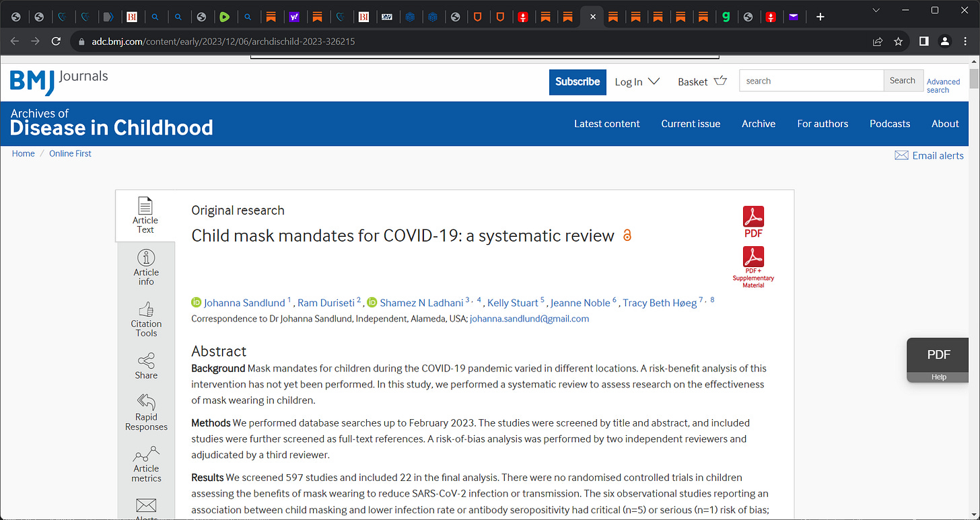The image size is (980, 520).
Task: Expand the Log In dropdown
Action: coord(637,81)
